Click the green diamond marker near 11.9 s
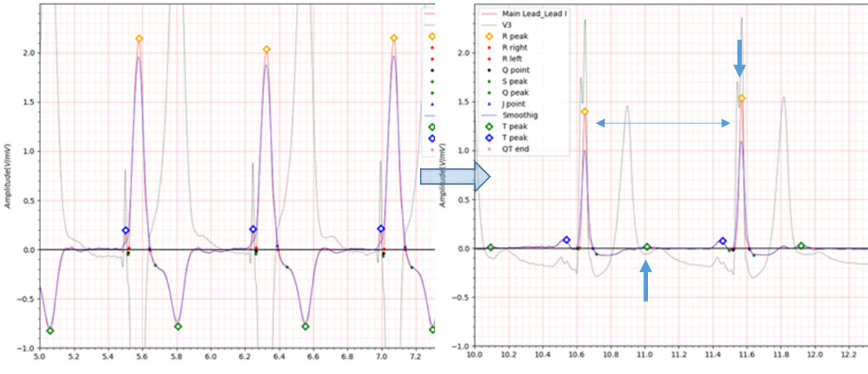868x374 pixels. pyautogui.click(x=801, y=246)
